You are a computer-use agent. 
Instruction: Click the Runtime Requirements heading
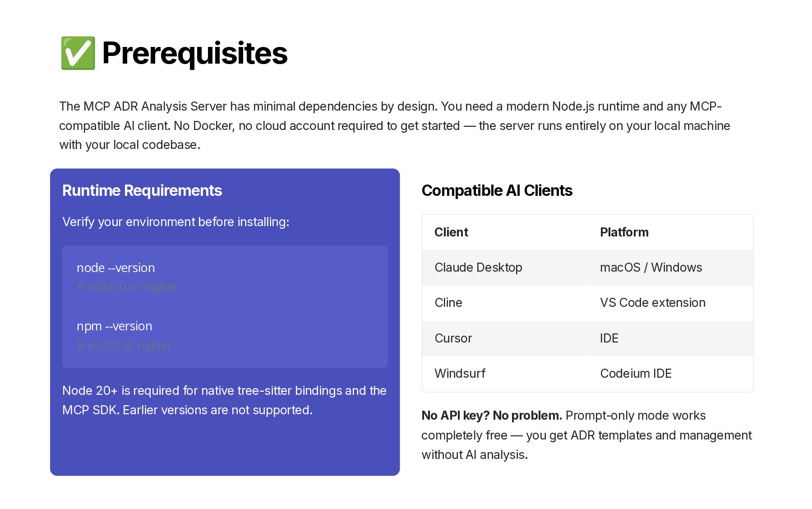pyautogui.click(x=142, y=190)
